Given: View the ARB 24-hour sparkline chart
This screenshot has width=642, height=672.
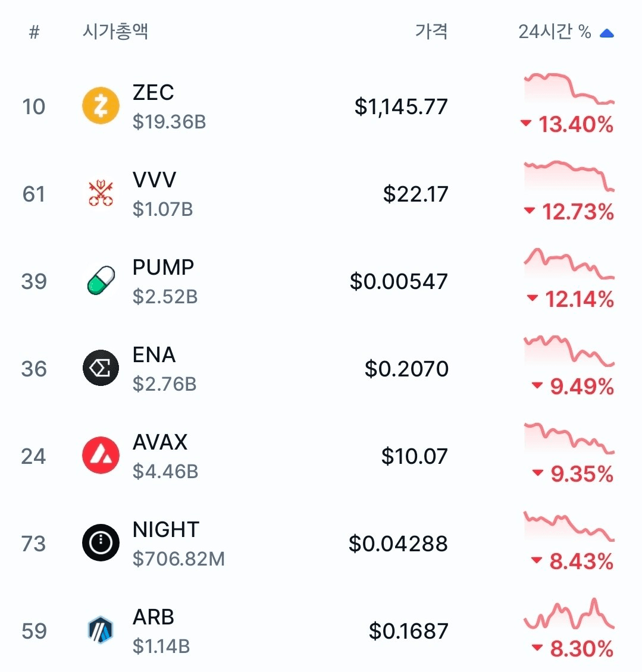Looking at the screenshot, I should pyautogui.click(x=569, y=614).
